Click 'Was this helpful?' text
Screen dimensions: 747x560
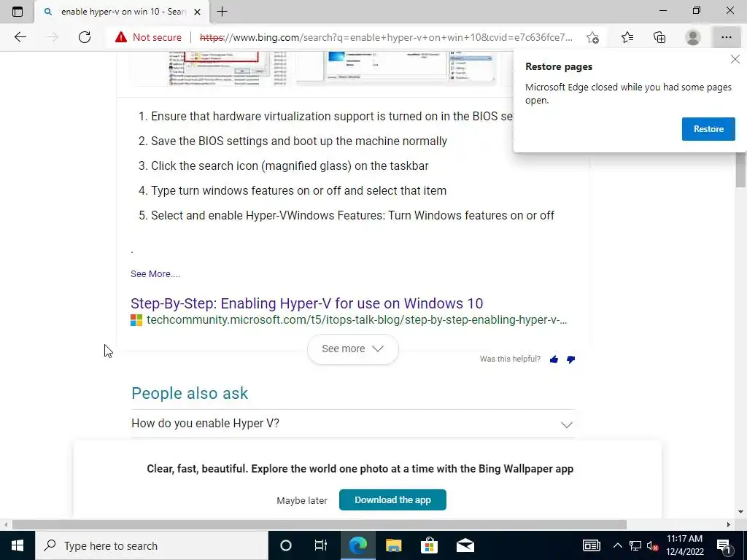point(510,359)
